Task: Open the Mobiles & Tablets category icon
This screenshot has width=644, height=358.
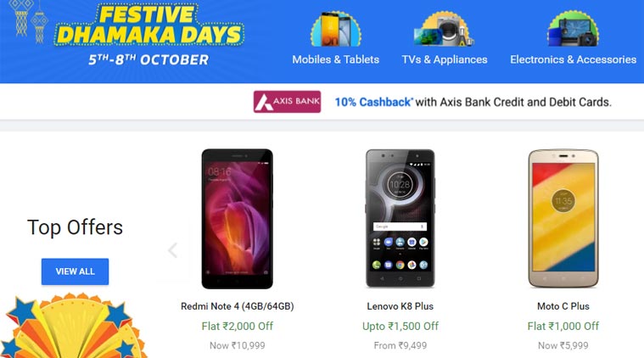Action: 336,29
